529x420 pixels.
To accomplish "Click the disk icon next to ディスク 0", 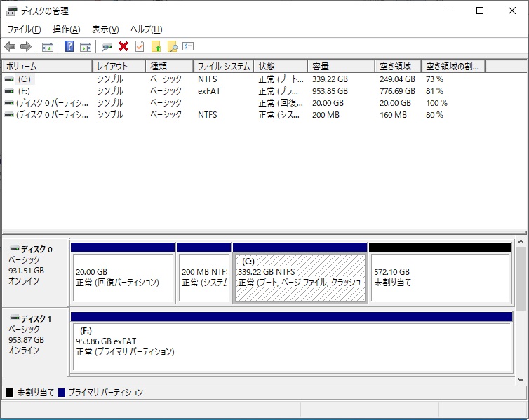I will 15,249.
